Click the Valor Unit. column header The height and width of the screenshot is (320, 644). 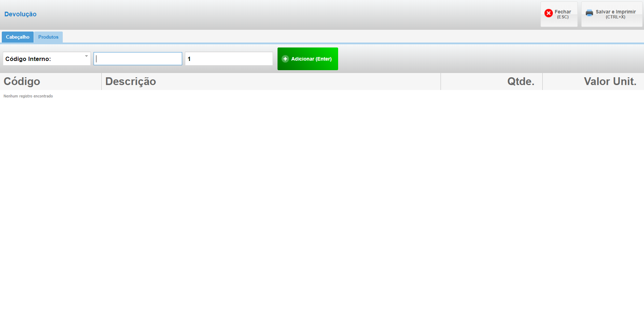(593, 82)
